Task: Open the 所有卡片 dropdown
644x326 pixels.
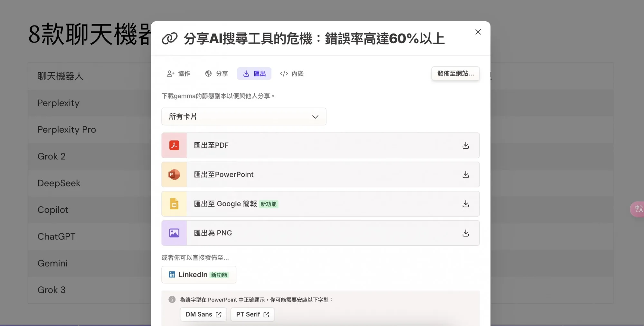Action: pos(244,116)
